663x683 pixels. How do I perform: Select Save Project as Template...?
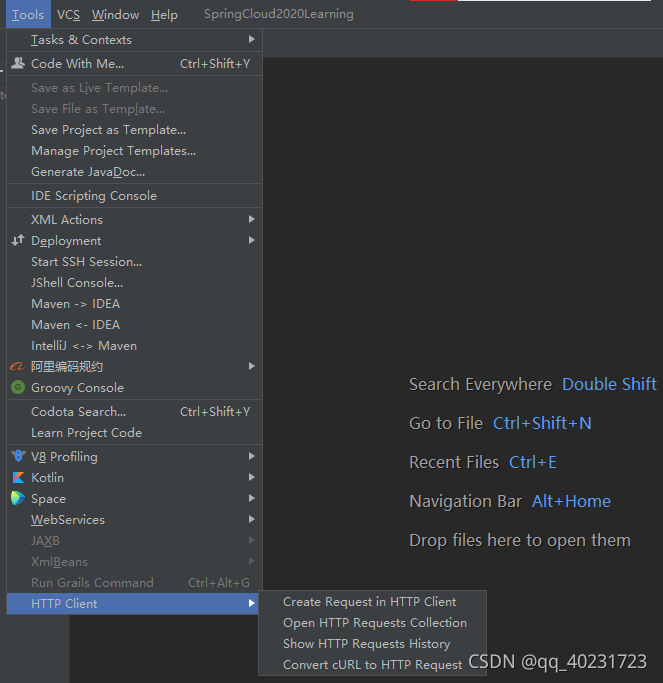point(134,130)
